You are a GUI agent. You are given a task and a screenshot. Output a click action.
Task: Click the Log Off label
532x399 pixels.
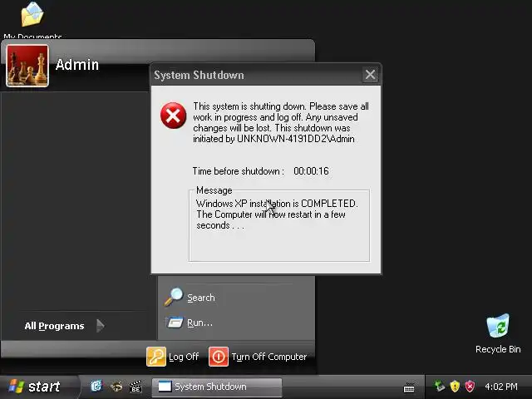coord(184,357)
